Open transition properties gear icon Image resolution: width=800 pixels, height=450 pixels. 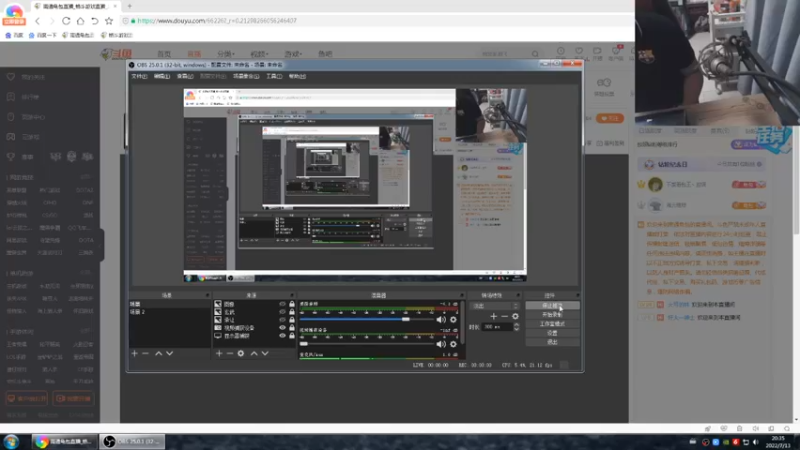coord(515,316)
